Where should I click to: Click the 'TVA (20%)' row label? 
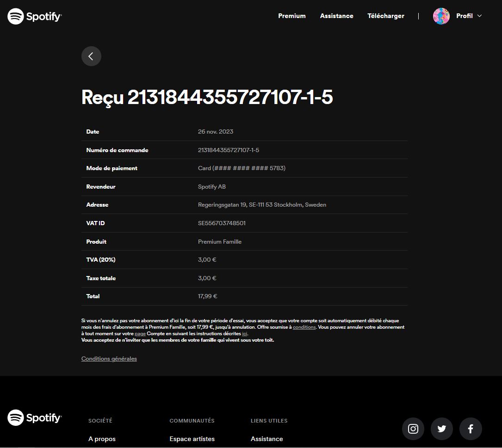(x=100, y=259)
